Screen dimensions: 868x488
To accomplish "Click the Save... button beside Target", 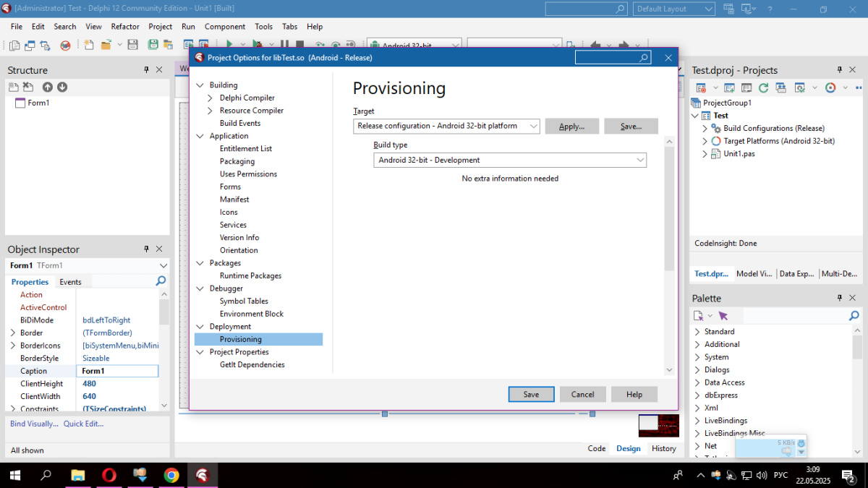I will (631, 126).
